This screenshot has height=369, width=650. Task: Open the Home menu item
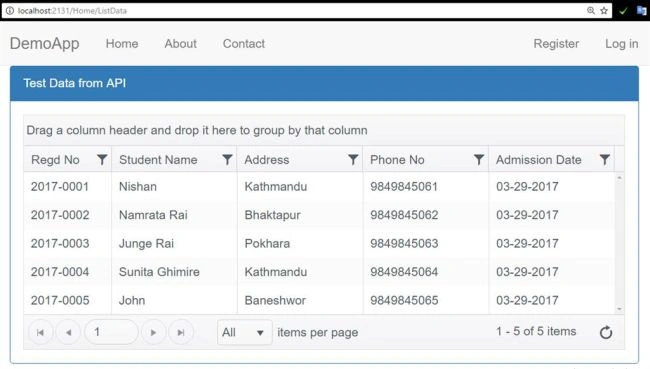tap(122, 44)
